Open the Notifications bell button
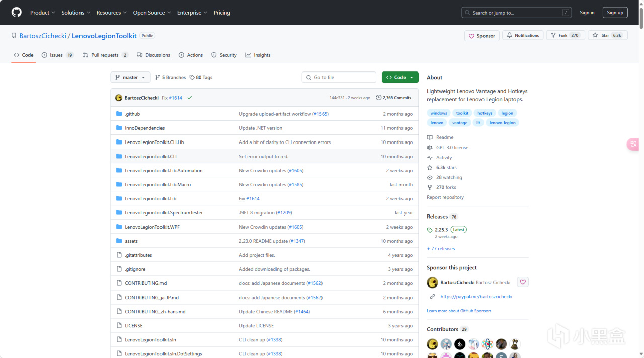The width and height of the screenshot is (644, 358). click(x=523, y=35)
